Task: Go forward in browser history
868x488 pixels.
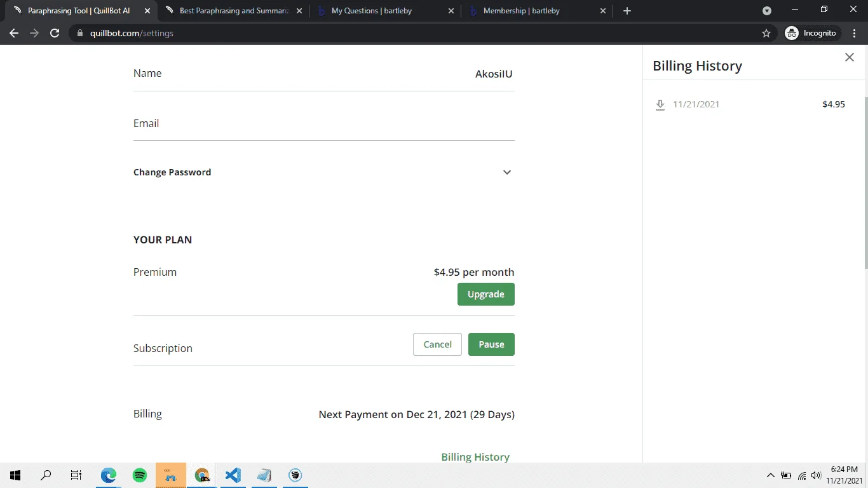Action: pyautogui.click(x=34, y=33)
